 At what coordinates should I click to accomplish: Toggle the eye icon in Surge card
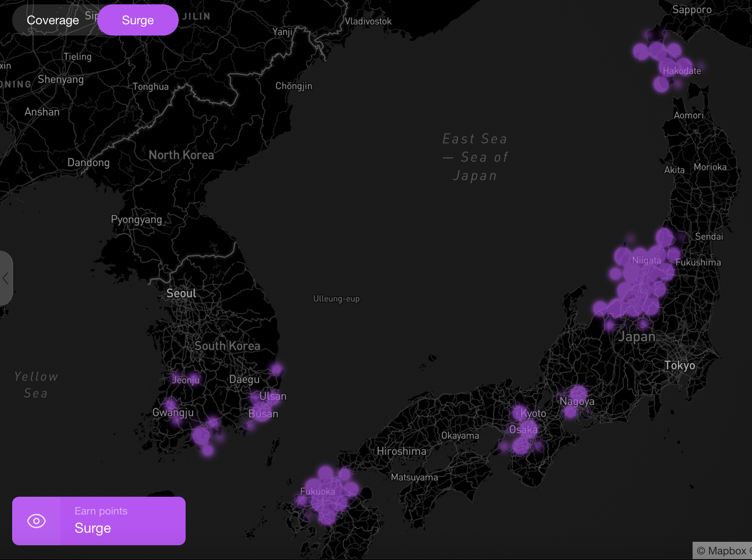(x=36, y=521)
